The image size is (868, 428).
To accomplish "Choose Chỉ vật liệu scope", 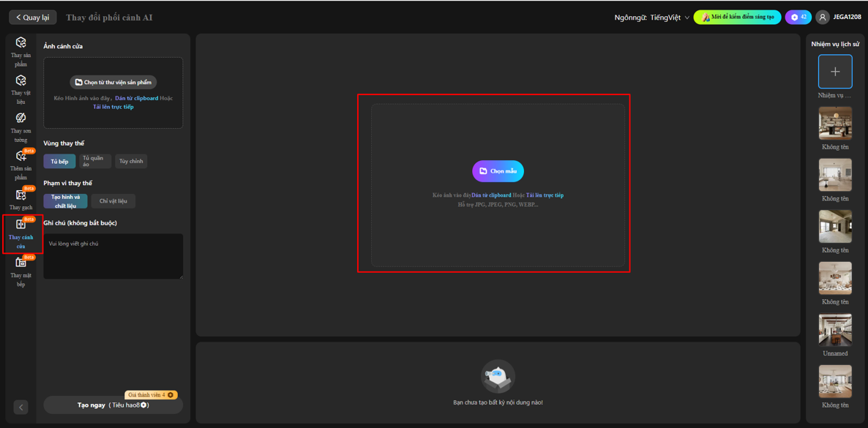I will tap(113, 201).
